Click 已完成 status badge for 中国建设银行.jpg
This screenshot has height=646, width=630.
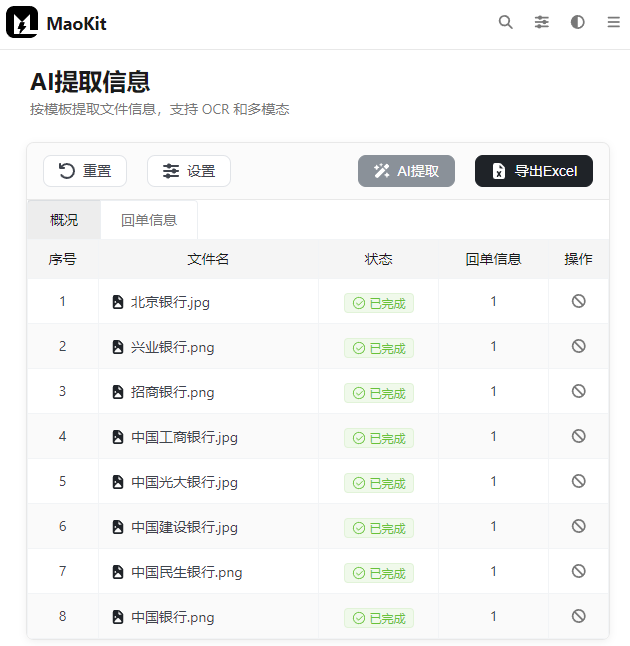click(x=379, y=528)
